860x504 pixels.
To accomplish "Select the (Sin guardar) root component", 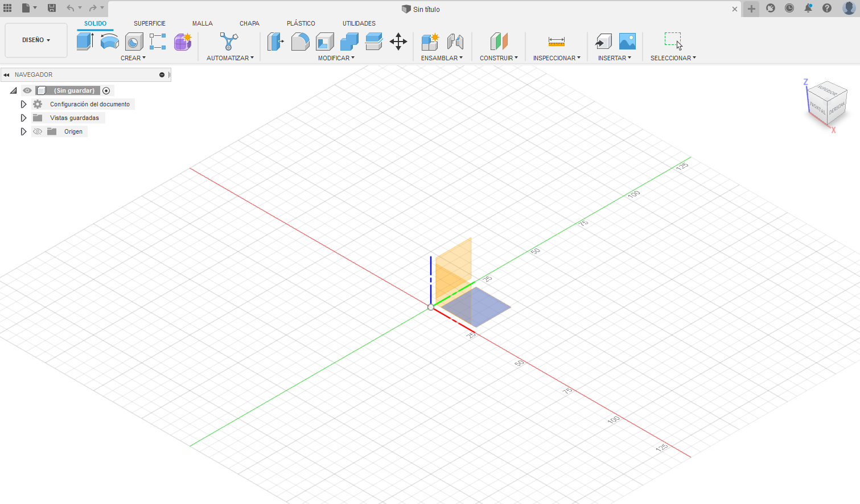I will coord(74,90).
